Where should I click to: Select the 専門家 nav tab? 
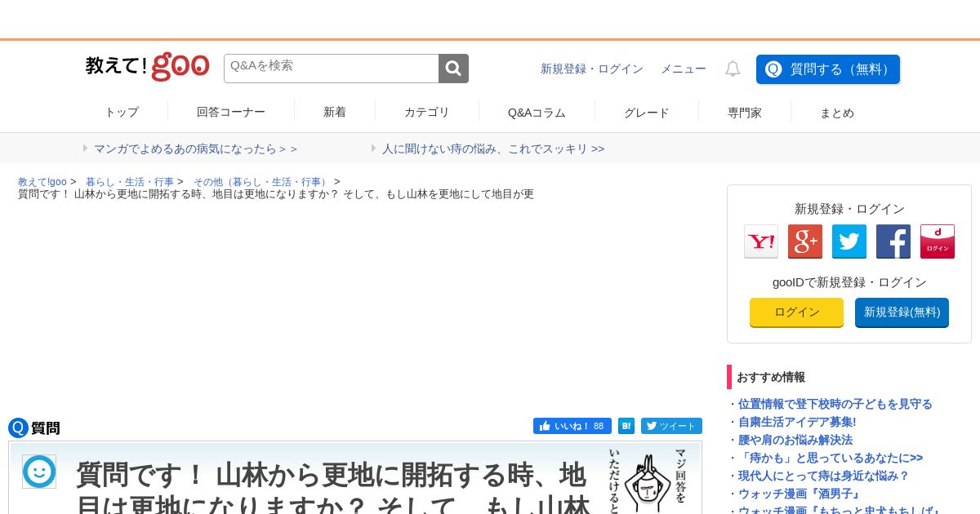coord(745,113)
